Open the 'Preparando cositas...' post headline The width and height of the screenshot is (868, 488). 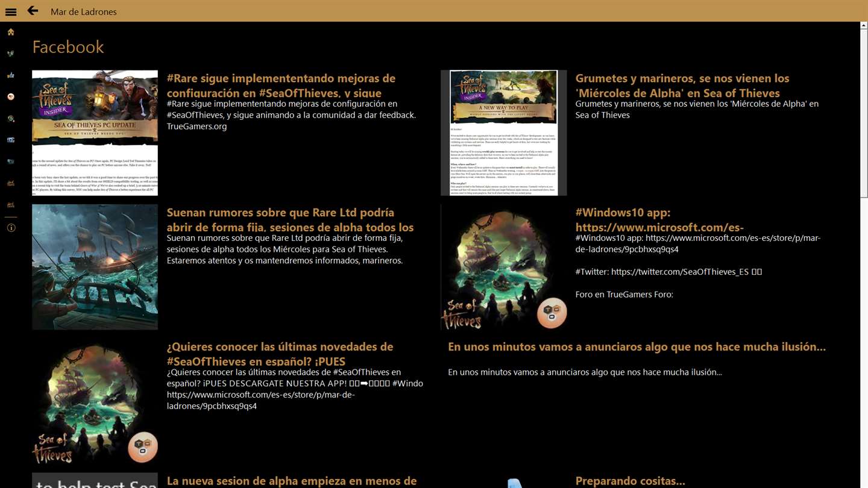click(630, 481)
